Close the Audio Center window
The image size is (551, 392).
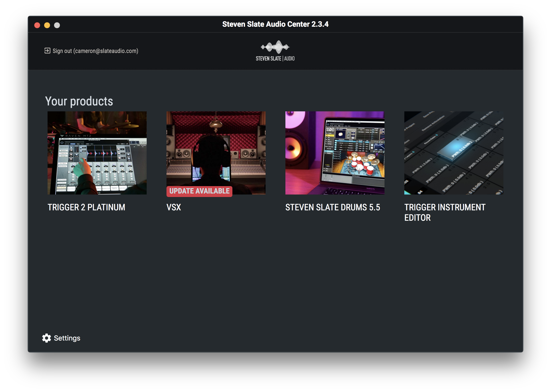click(x=37, y=25)
